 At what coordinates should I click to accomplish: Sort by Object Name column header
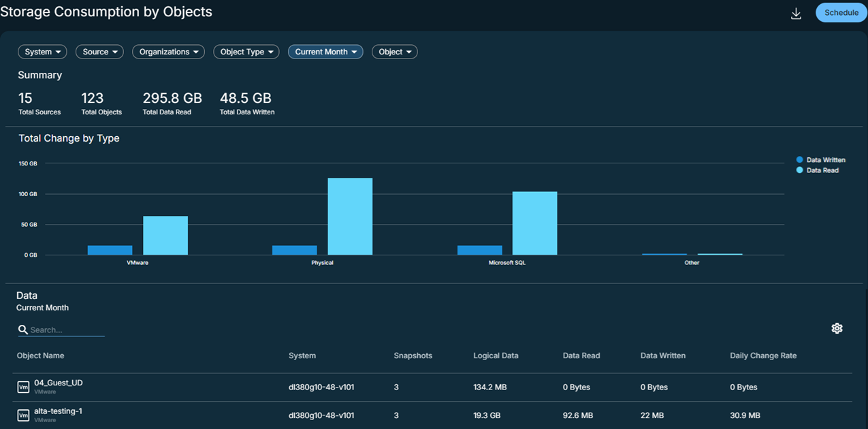41,355
